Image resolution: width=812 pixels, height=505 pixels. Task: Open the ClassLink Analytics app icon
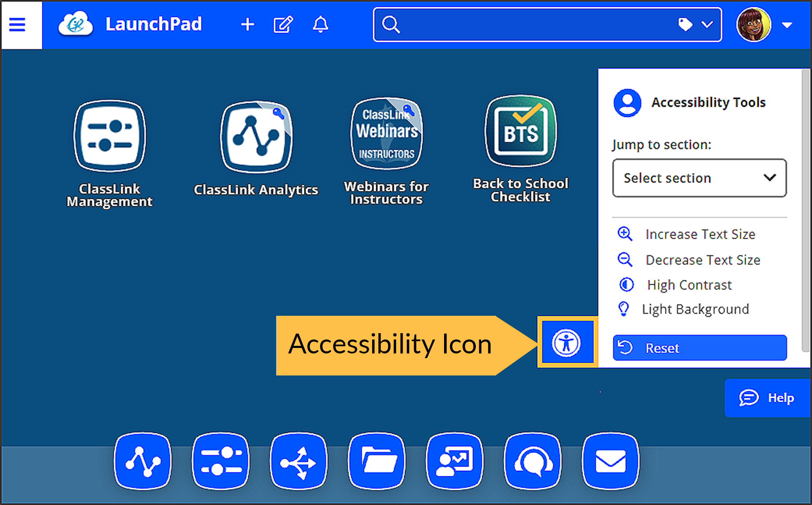[256, 136]
